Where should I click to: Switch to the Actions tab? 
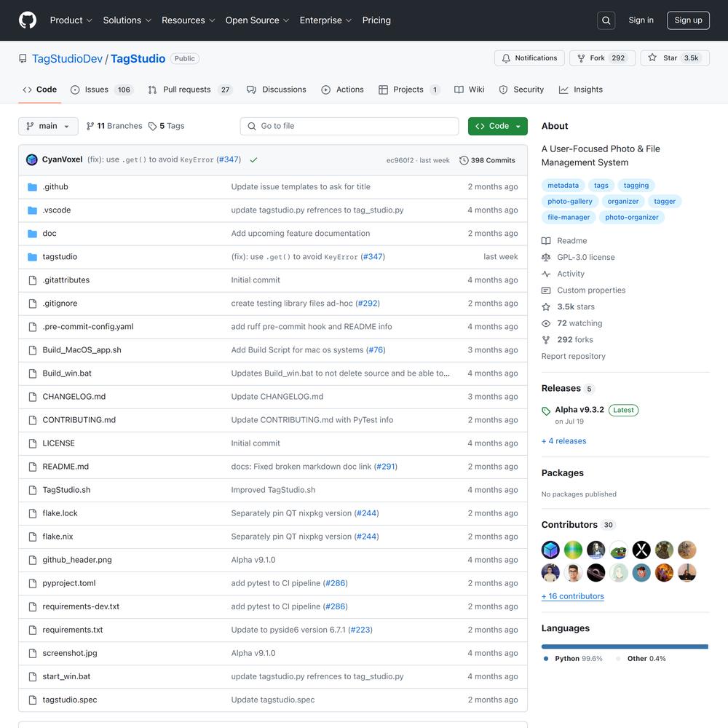(x=343, y=90)
